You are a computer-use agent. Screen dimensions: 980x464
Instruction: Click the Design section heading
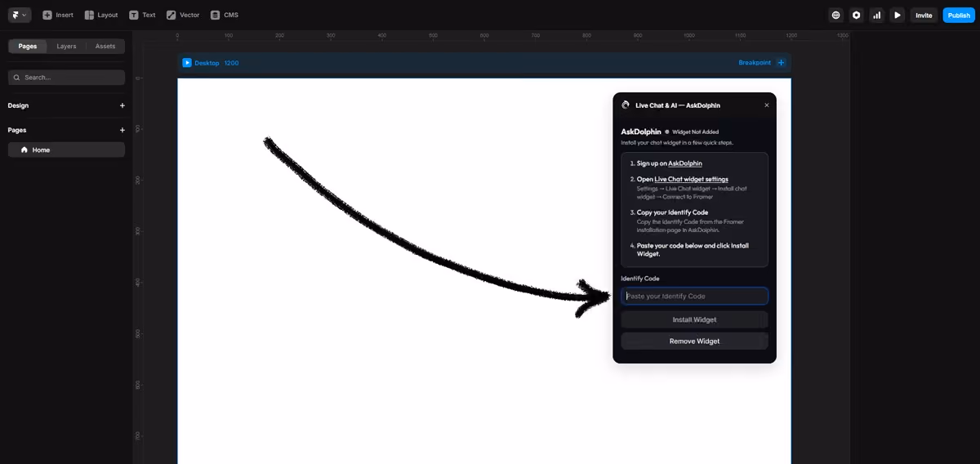pyautogui.click(x=18, y=105)
